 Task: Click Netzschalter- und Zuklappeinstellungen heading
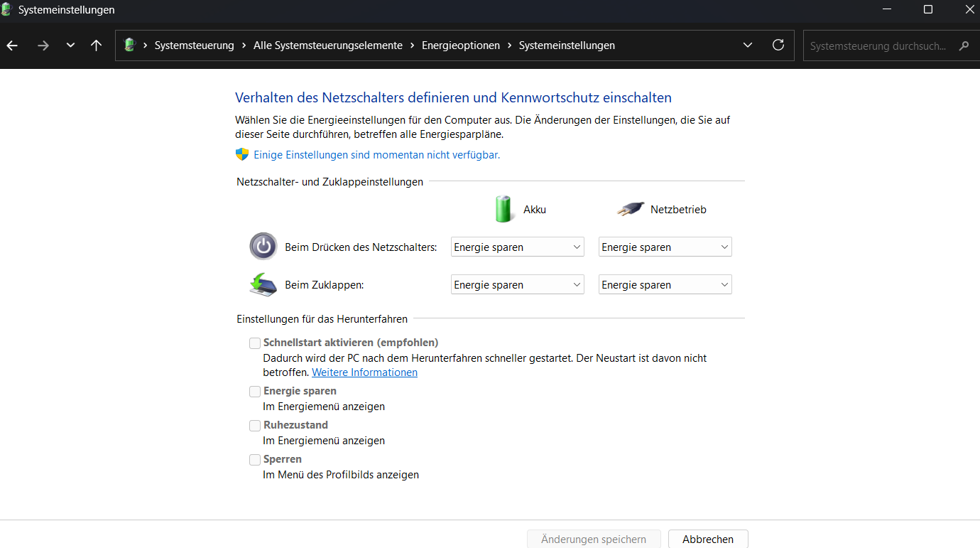(330, 182)
